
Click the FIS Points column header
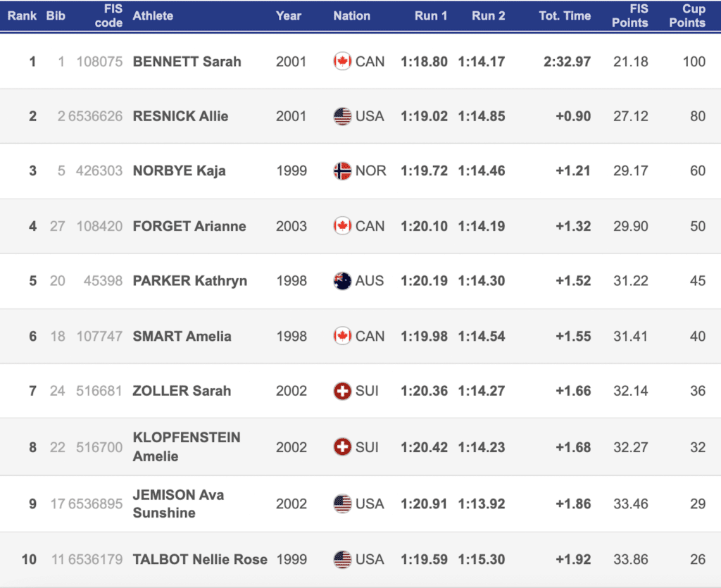click(629, 15)
